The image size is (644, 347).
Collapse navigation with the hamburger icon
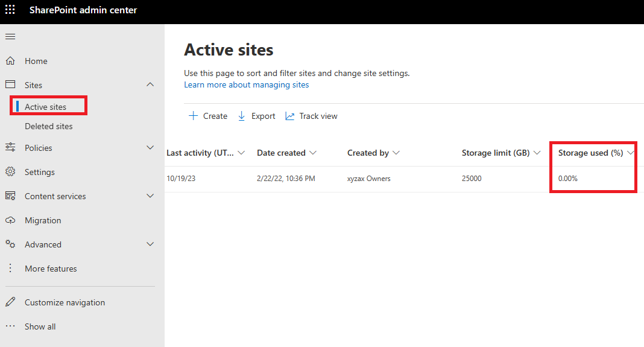tap(10, 37)
